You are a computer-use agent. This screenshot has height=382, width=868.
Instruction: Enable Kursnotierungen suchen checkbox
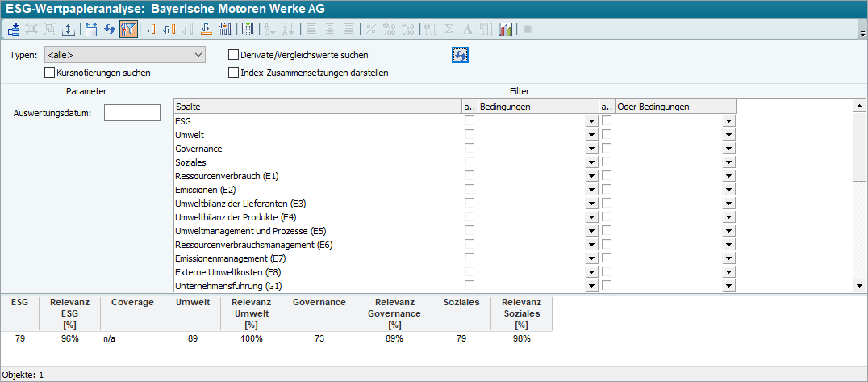(50, 73)
